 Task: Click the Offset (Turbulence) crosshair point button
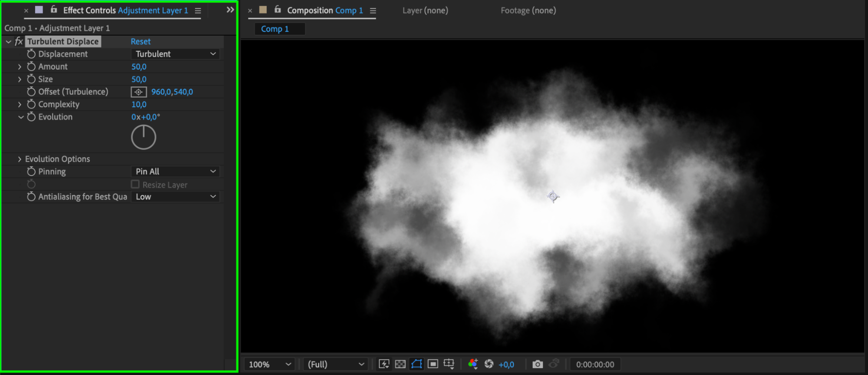(x=139, y=92)
